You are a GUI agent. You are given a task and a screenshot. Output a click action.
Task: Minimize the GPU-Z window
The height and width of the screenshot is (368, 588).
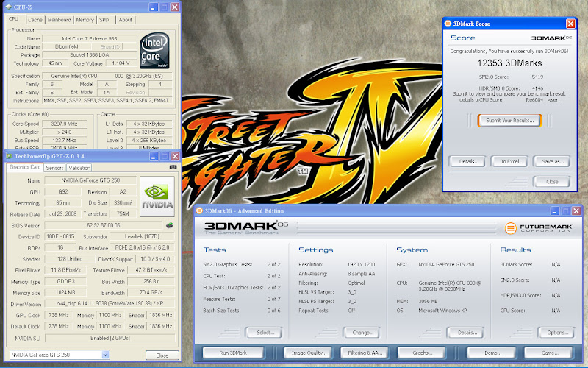[x=154, y=156]
